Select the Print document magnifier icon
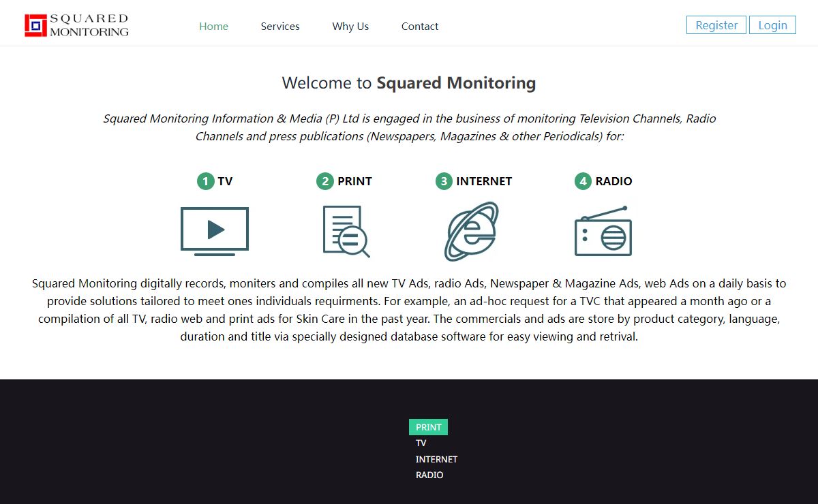 coord(346,232)
